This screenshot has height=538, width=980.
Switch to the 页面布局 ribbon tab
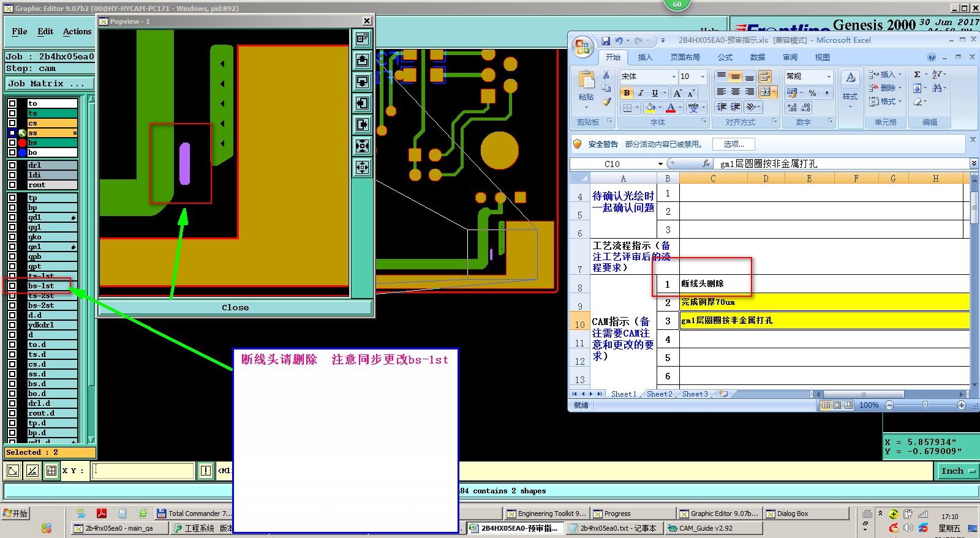click(685, 58)
